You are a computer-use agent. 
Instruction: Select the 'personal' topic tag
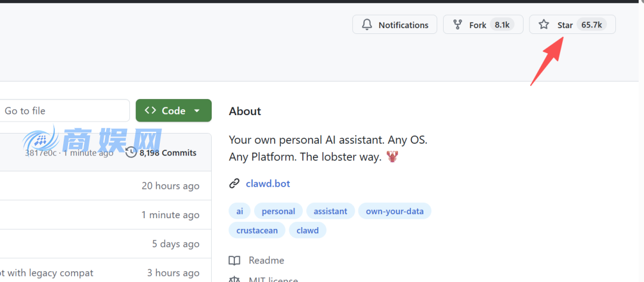coord(278,211)
